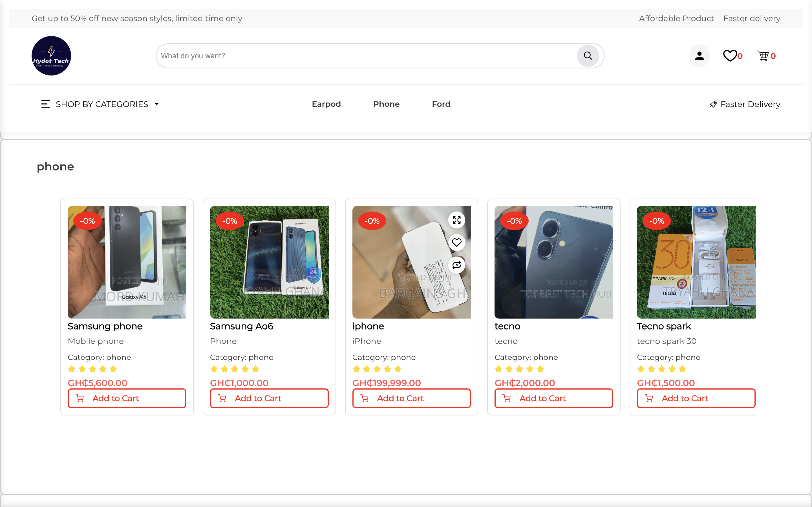Open the user account icon in the header
Viewport: 812px width, 507px height.
(x=699, y=56)
